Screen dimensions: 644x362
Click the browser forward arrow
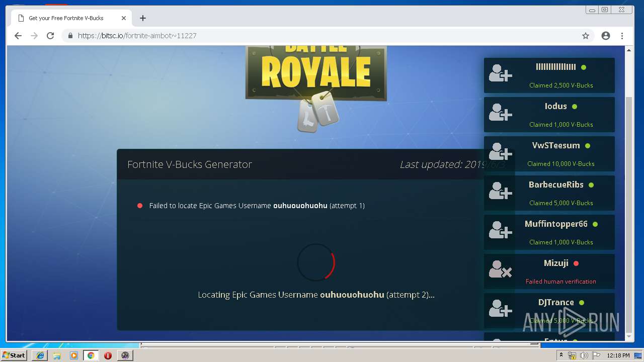34,36
